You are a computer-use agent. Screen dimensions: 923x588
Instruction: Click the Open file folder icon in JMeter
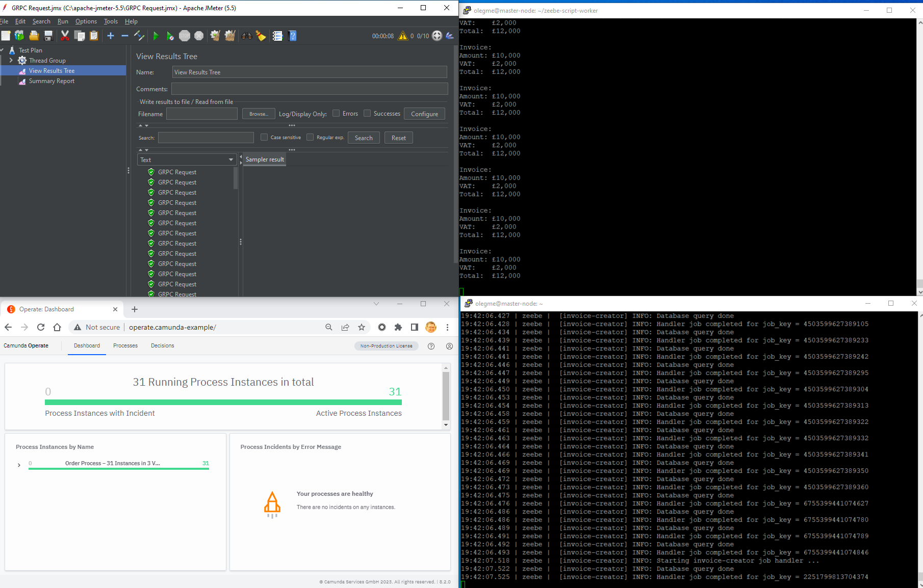click(34, 36)
